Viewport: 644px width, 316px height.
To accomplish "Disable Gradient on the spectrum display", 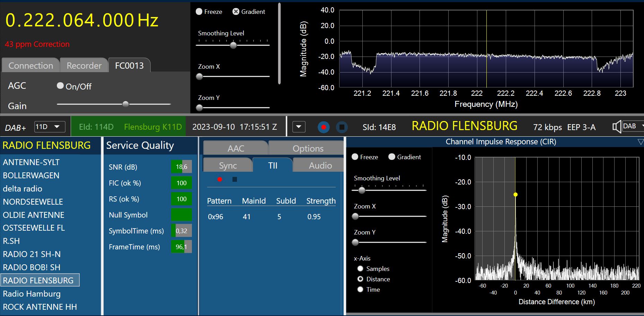I will coord(236,11).
